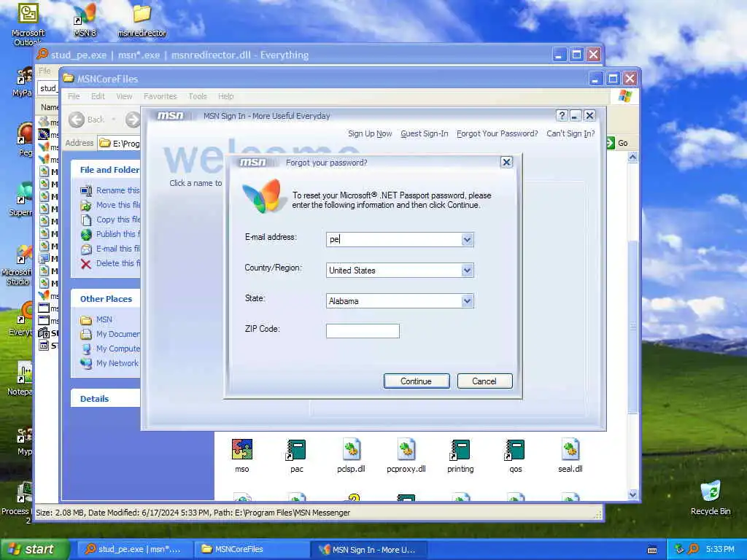Click inside the E-mail address text box
Viewport: 747px width, 560px height.
coord(394,239)
